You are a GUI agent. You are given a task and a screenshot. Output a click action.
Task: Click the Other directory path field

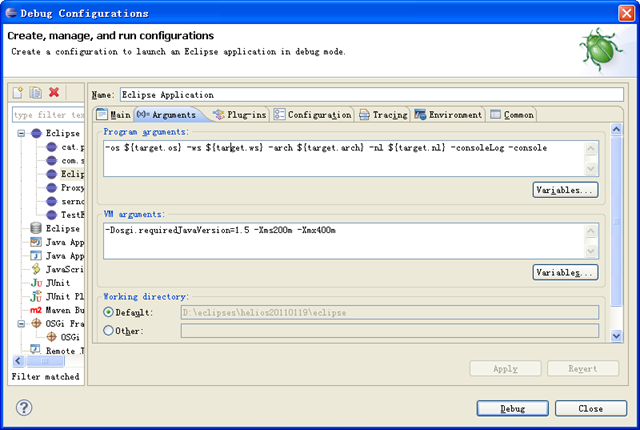(390, 330)
